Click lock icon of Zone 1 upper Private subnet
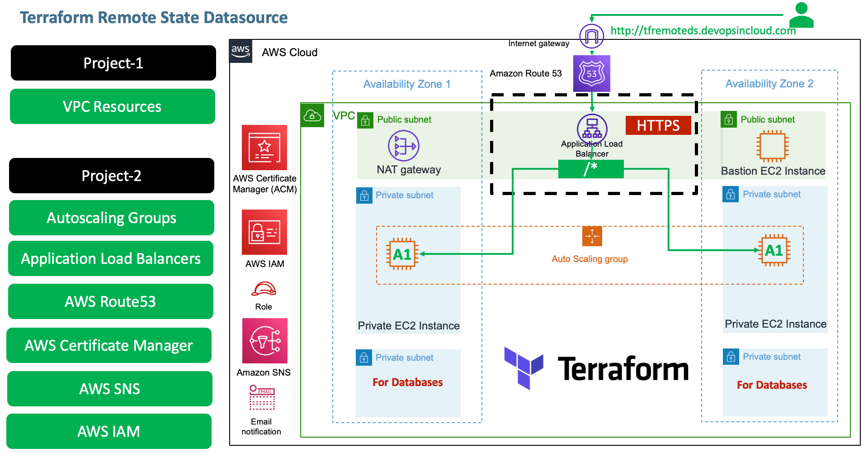The height and width of the screenshot is (453, 868). click(x=364, y=196)
